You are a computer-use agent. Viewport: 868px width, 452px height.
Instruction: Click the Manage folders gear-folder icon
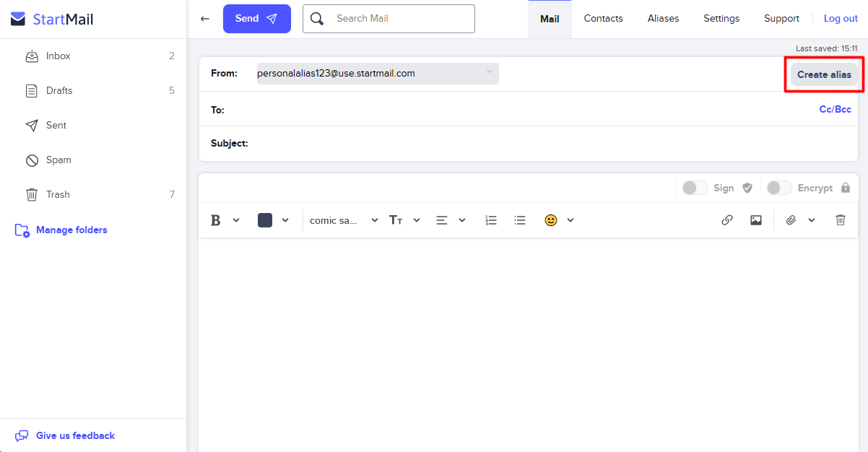22,230
